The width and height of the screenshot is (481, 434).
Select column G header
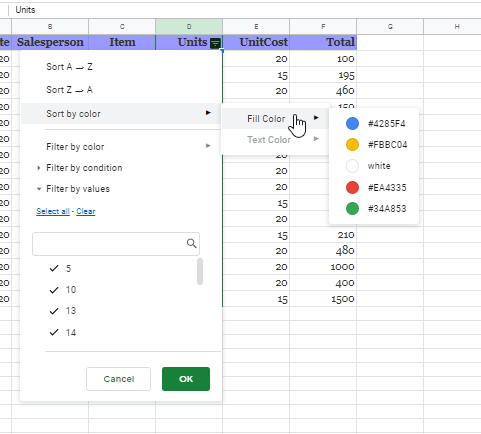(x=390, y=27)
